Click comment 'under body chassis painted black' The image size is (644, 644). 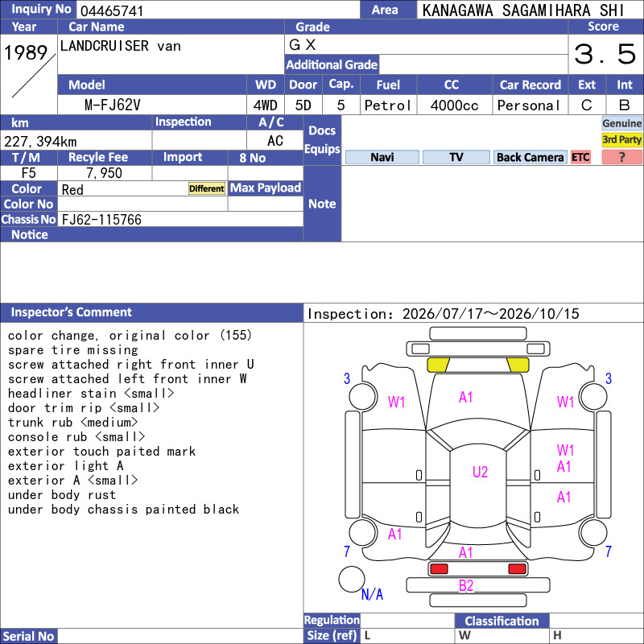[x=123, y=510]
